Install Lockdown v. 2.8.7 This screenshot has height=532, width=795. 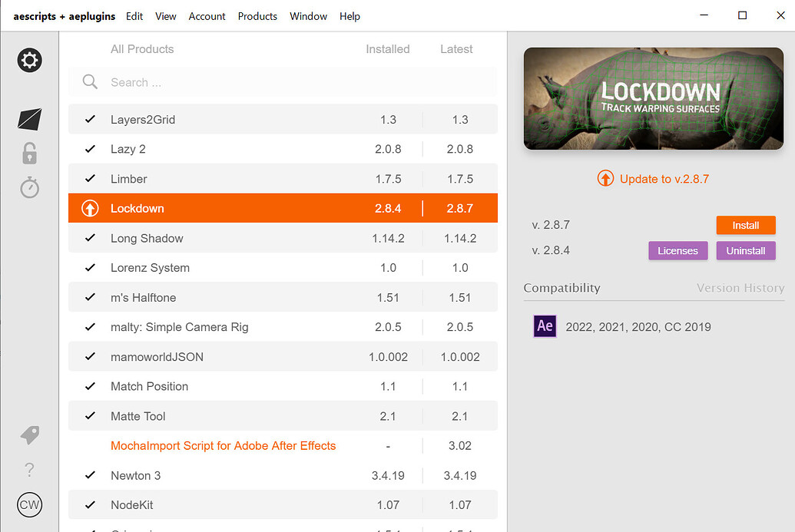(745, 225)
